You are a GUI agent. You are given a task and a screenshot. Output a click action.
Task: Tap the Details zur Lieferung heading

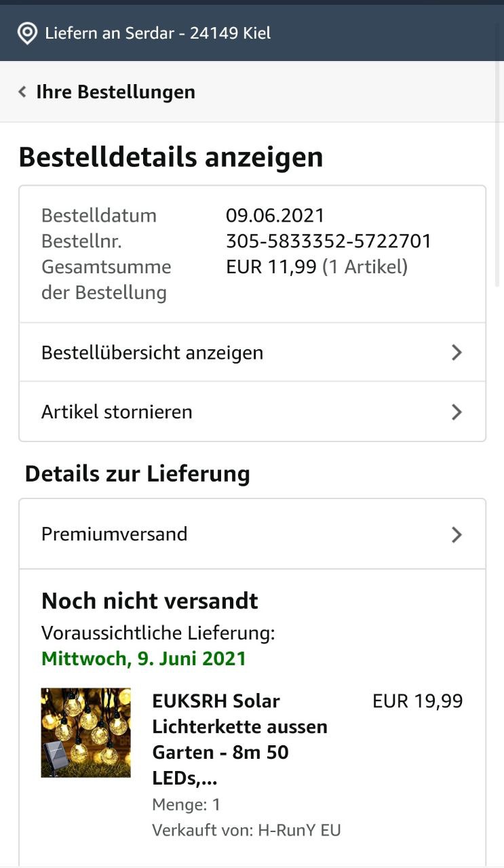click(138, 473)
